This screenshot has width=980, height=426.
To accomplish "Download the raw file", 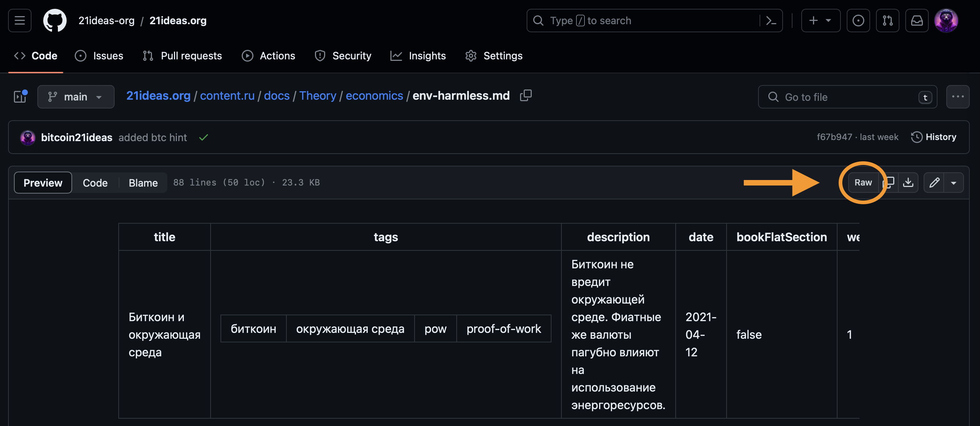I will tap(908, 182).
